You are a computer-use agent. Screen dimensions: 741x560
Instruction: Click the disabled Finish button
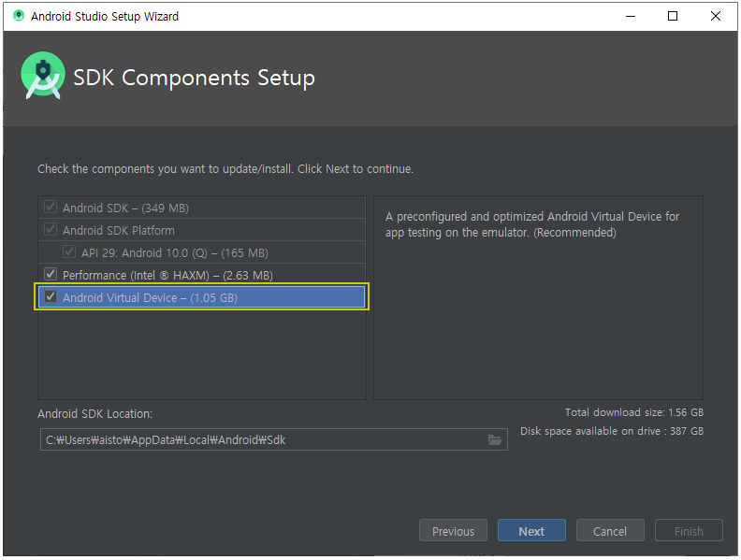click(x=689, y=531)
